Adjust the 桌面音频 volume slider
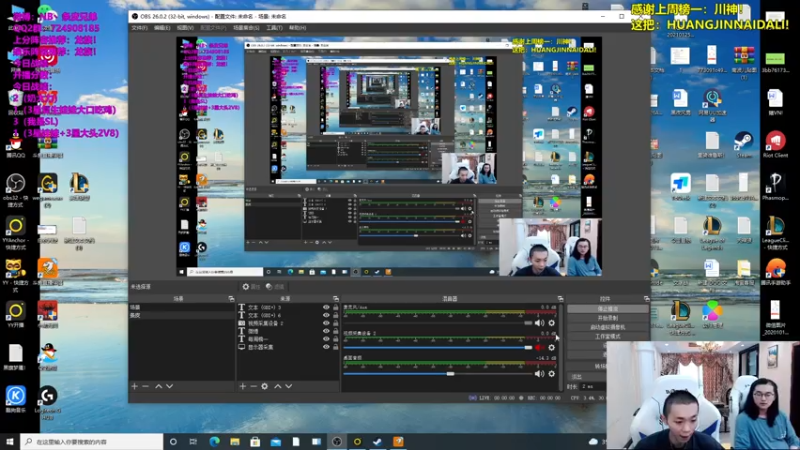 [x=438, y=373]
